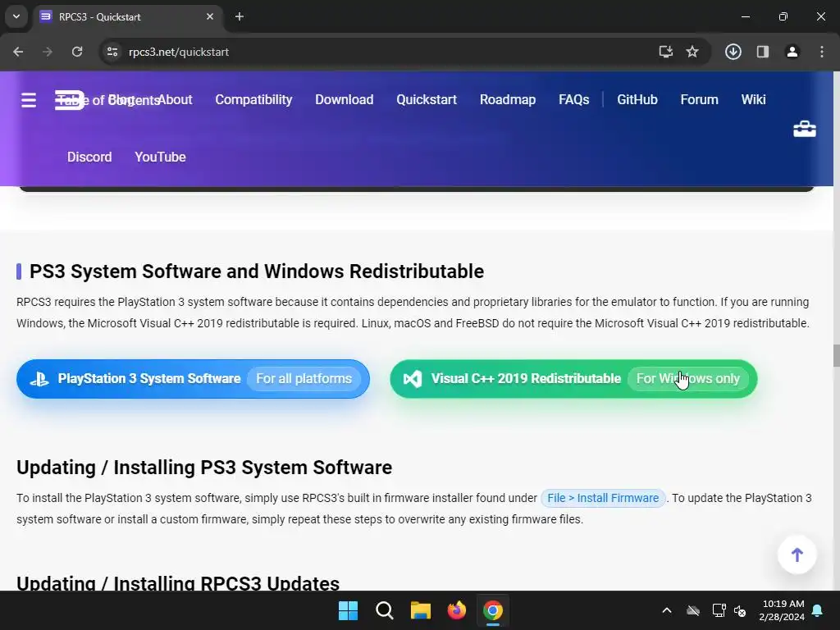Click the Visual Studio logo on green button
Viewport: 840px width, 630px height.
(413, 379)
